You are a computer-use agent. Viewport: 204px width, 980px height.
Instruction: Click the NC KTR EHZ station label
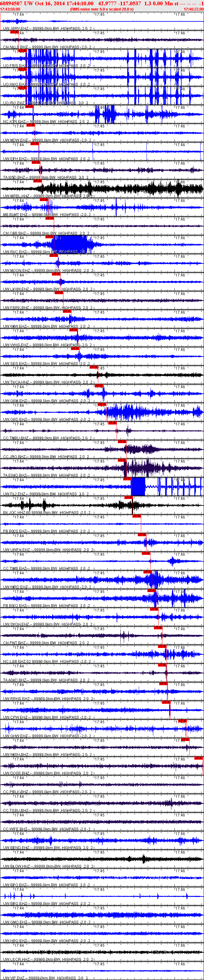click(15, 122)
